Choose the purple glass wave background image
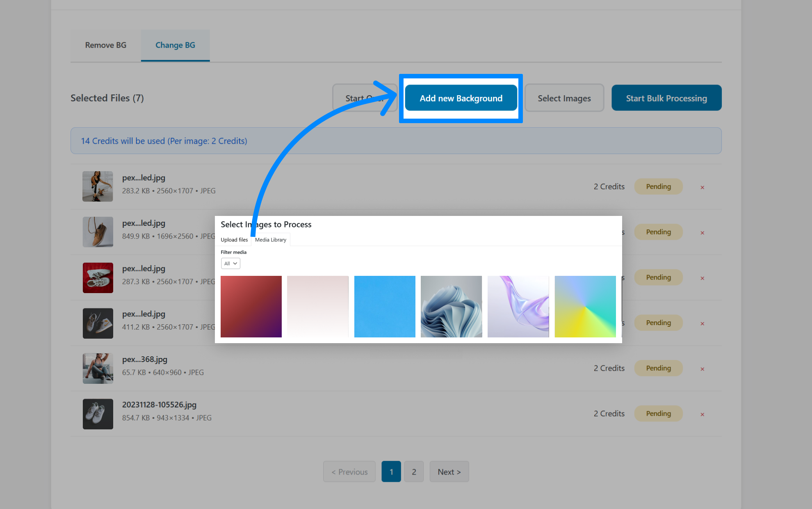Image resolution: width=812 pixels, height=509 pixels. (x=518, y=306)
